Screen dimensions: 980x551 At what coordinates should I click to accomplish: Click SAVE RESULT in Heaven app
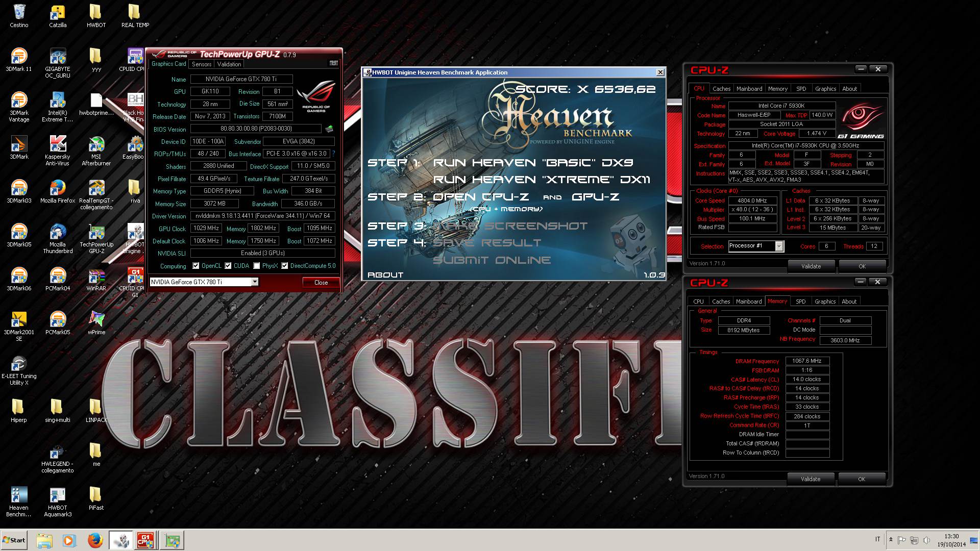tap(487, 243)
